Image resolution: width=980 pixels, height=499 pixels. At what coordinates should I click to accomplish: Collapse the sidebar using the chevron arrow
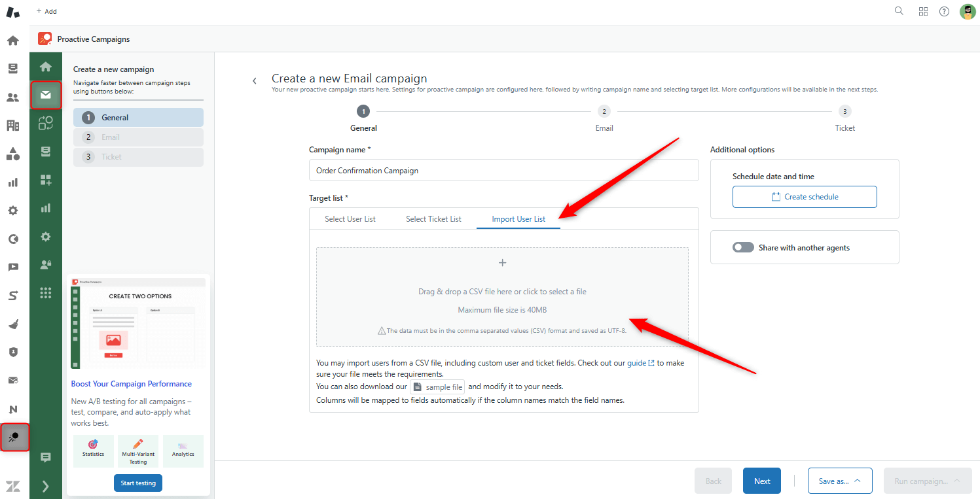coord(46,486)
